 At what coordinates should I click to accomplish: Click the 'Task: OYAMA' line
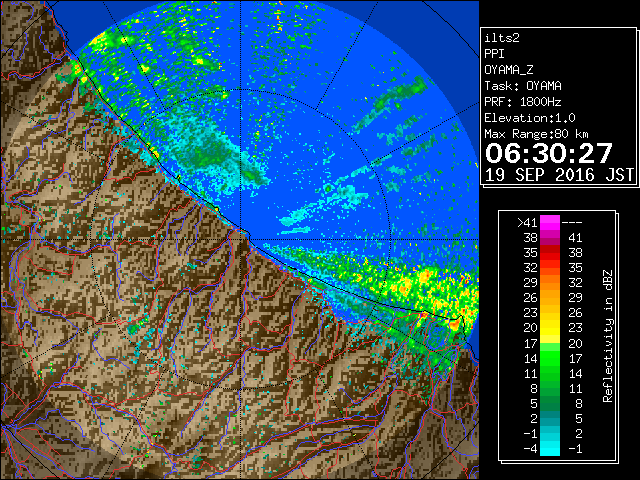click(x=523, y=86)
